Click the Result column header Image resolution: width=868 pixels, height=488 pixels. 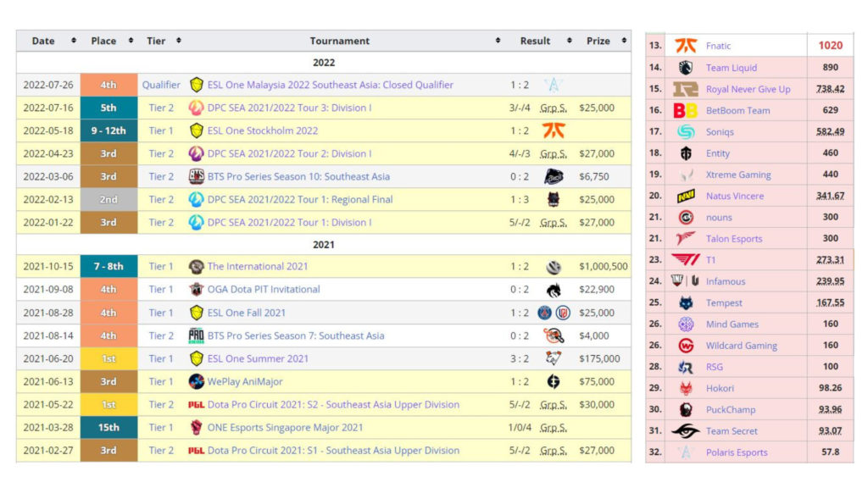point(534,40)
